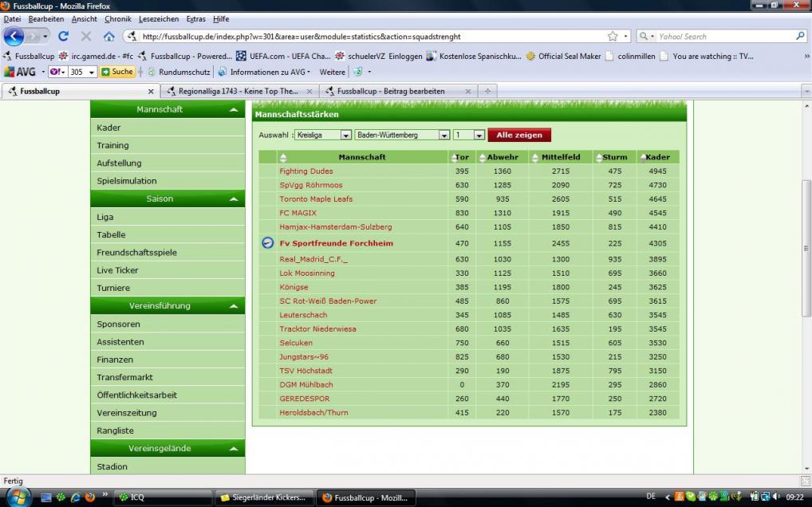Click the Stop loading X icon
The image size is (812, 507).
[x=86, y=37]
